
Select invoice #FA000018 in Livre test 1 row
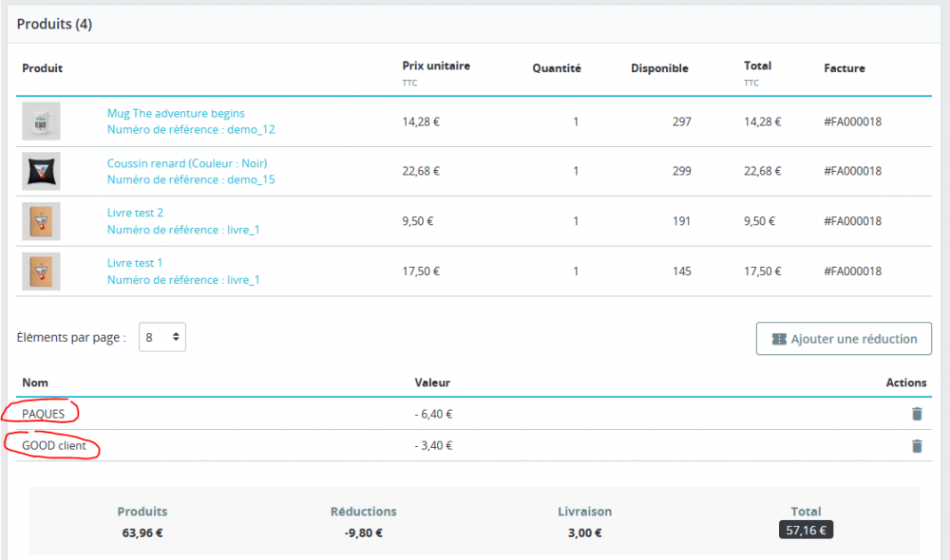[x=852, y=271]
